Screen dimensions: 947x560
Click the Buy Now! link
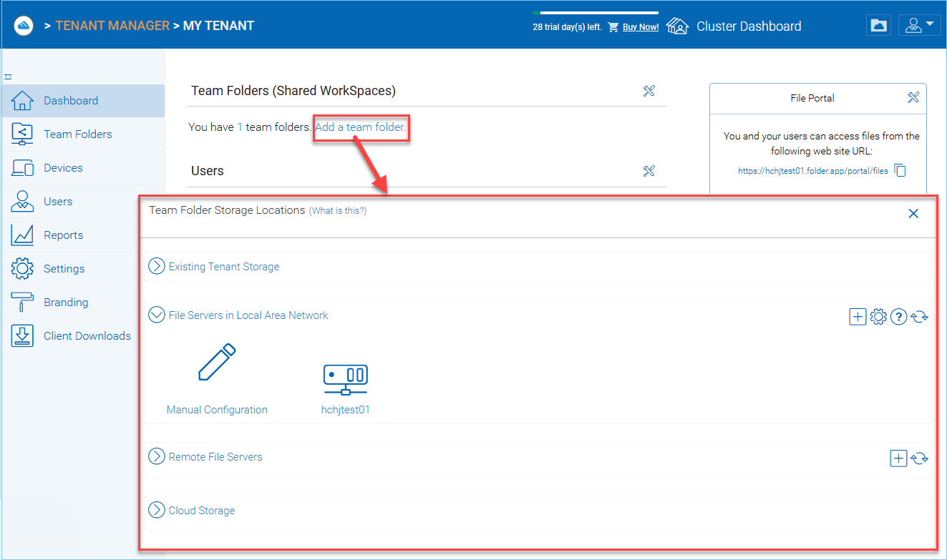coord(641,27)
